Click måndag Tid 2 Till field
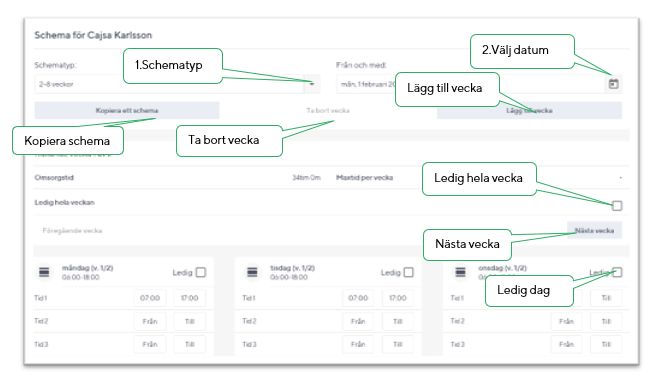 click(190, 321)
